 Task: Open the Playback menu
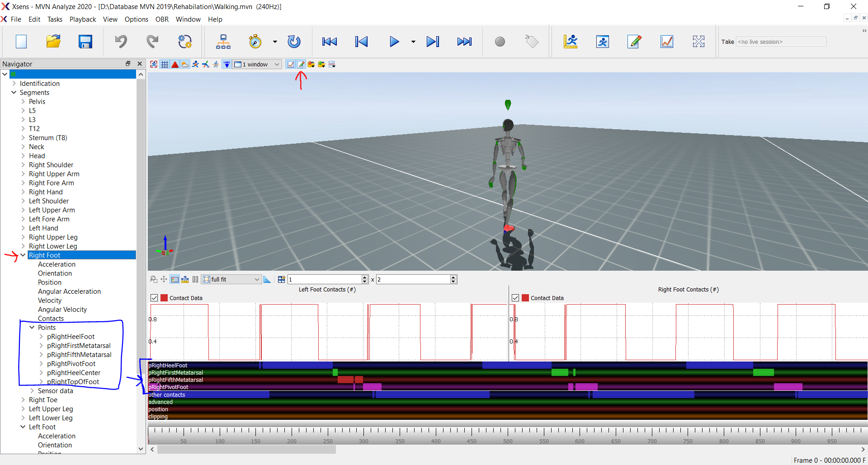(x=83, y=19)
